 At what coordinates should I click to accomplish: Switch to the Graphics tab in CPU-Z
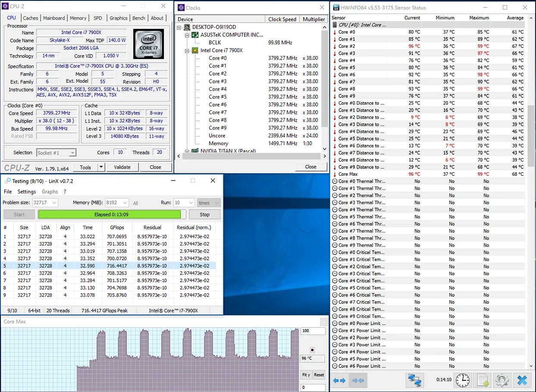118,18
